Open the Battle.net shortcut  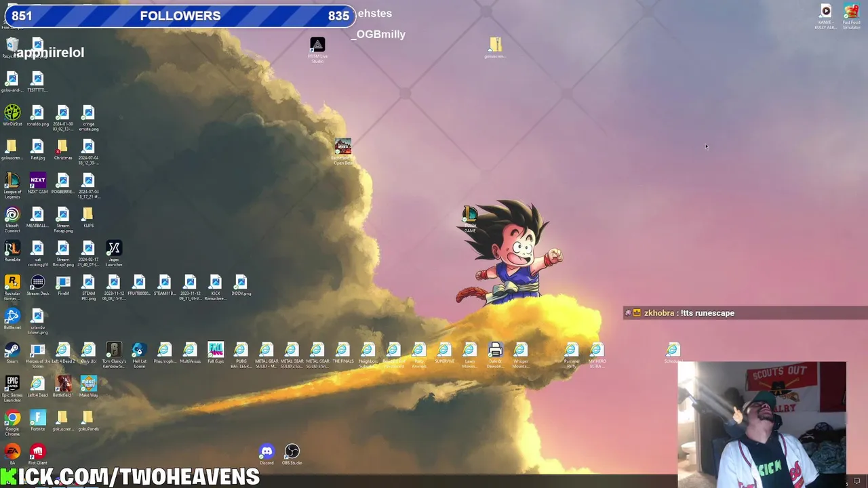pos(12,319)
